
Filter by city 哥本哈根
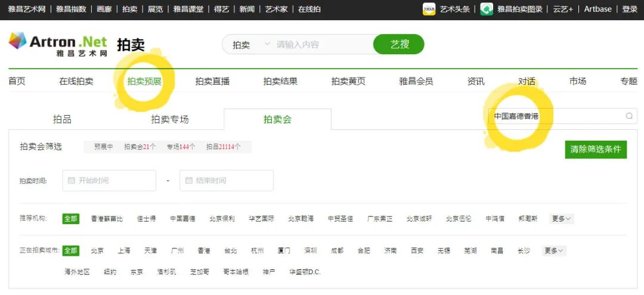coord(236,272)
